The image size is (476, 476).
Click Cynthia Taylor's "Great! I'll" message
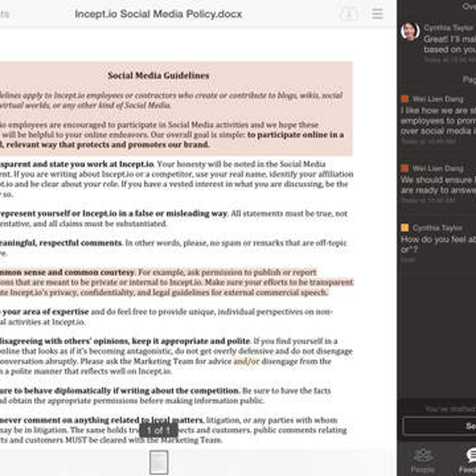pyautogui.click(x=450, y=44)
